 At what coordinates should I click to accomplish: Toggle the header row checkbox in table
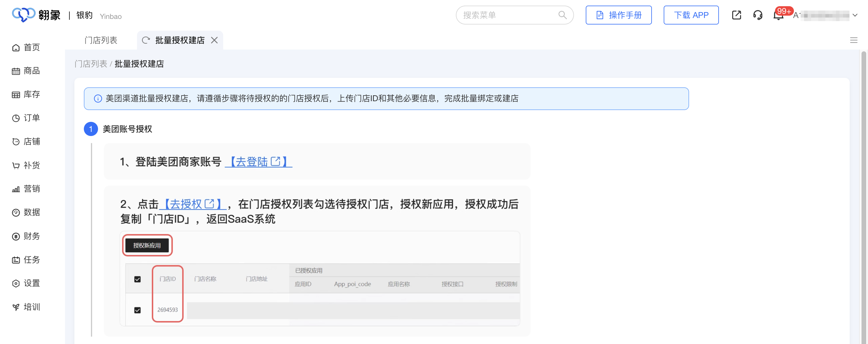[138, 279]
